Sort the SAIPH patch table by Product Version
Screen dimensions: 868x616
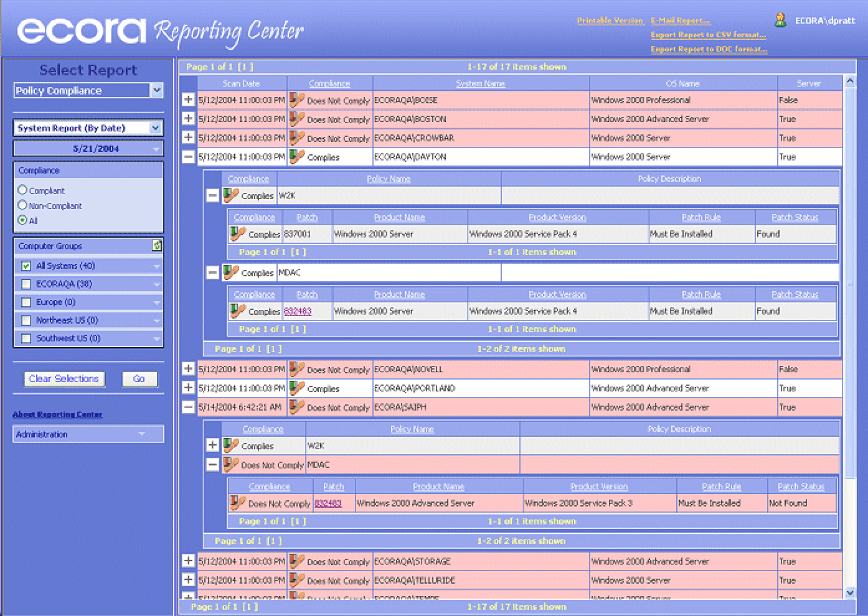599,487
